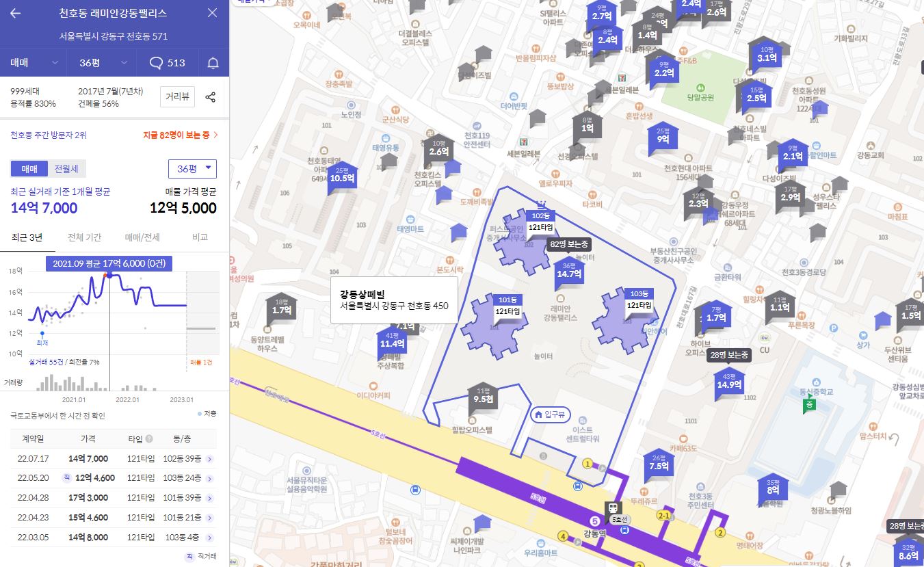Click subway exit 4 marker
Screen dimensions: 924x567
563,536
